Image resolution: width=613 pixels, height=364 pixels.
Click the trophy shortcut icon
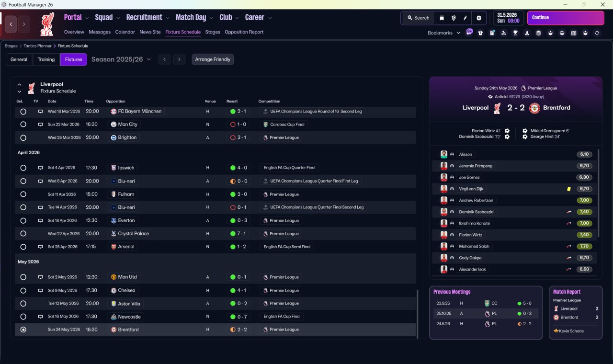click(x=515, y=33)
